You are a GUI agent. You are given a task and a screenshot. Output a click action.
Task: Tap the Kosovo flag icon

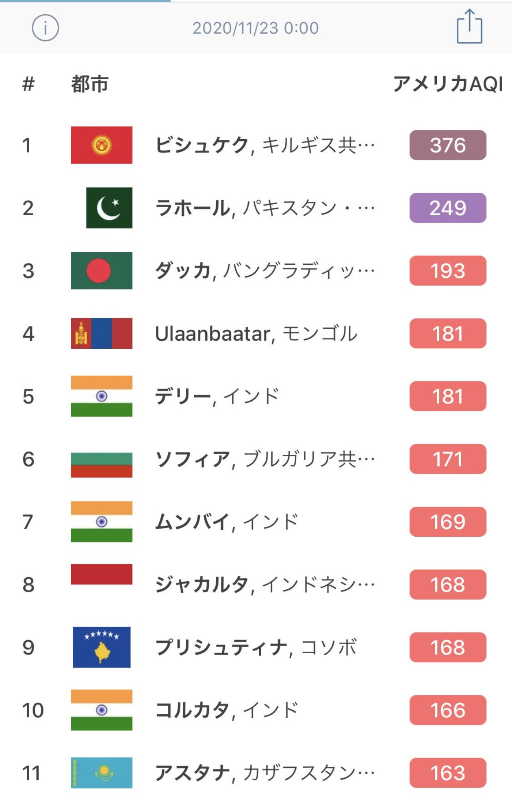tap(102, 647)
